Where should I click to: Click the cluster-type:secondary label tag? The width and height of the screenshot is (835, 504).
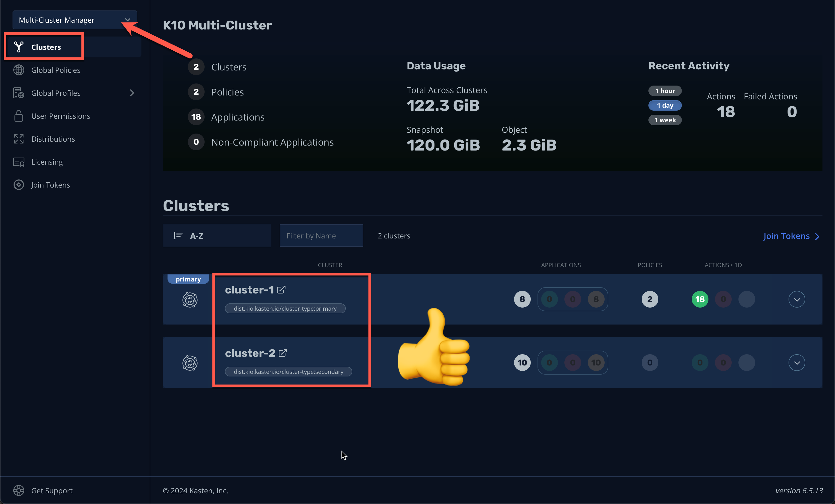[x=288, y=371]
